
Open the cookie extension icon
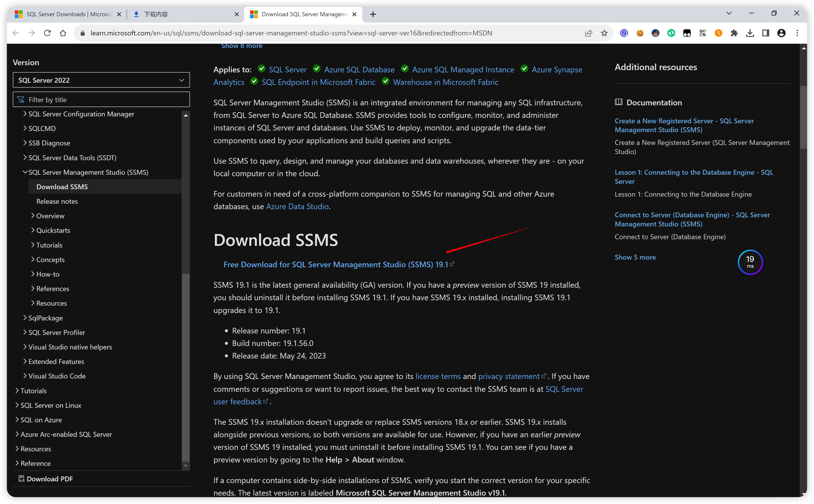point(639,33)
